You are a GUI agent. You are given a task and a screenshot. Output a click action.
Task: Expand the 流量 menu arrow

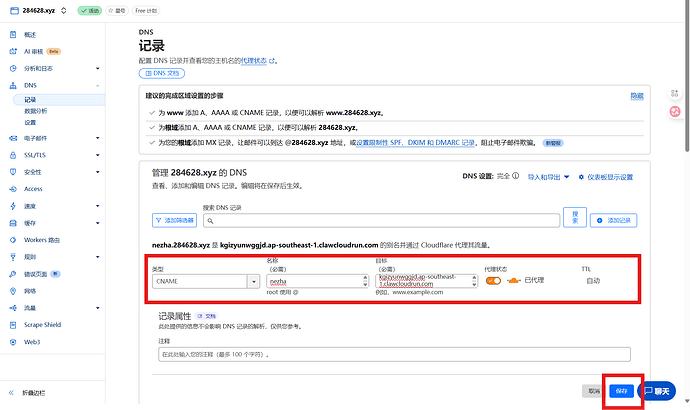[x=98, y=308]
